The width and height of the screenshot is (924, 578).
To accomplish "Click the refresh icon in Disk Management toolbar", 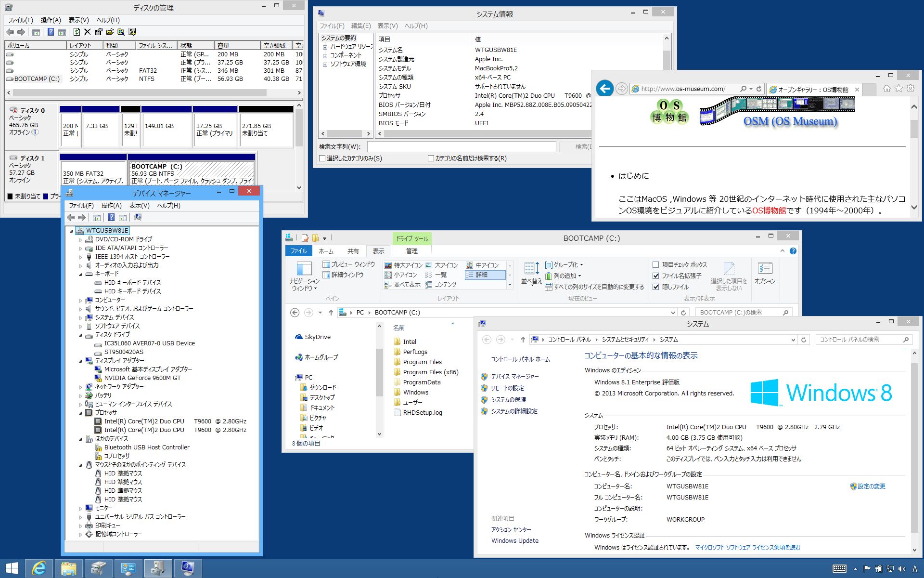I will 77,32.
